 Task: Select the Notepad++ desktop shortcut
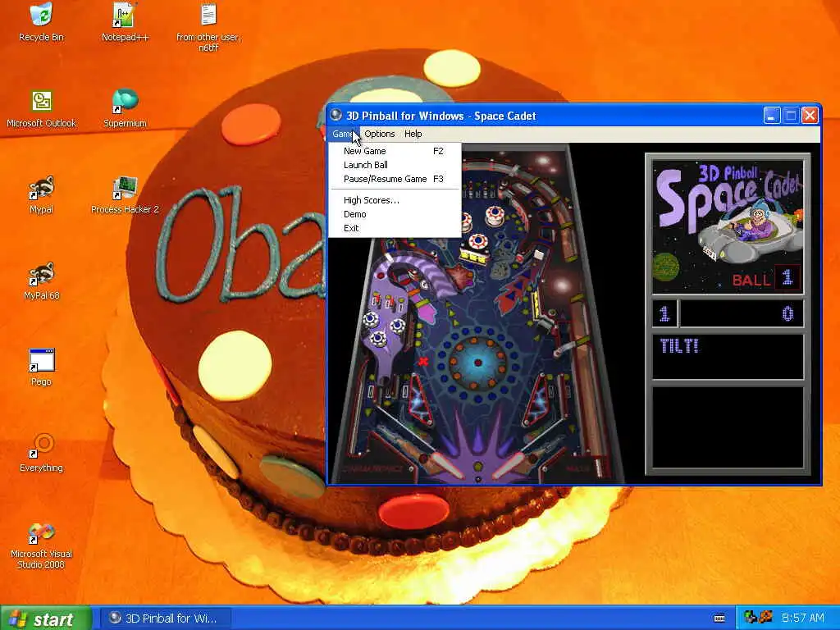click(x=125, y=22)
